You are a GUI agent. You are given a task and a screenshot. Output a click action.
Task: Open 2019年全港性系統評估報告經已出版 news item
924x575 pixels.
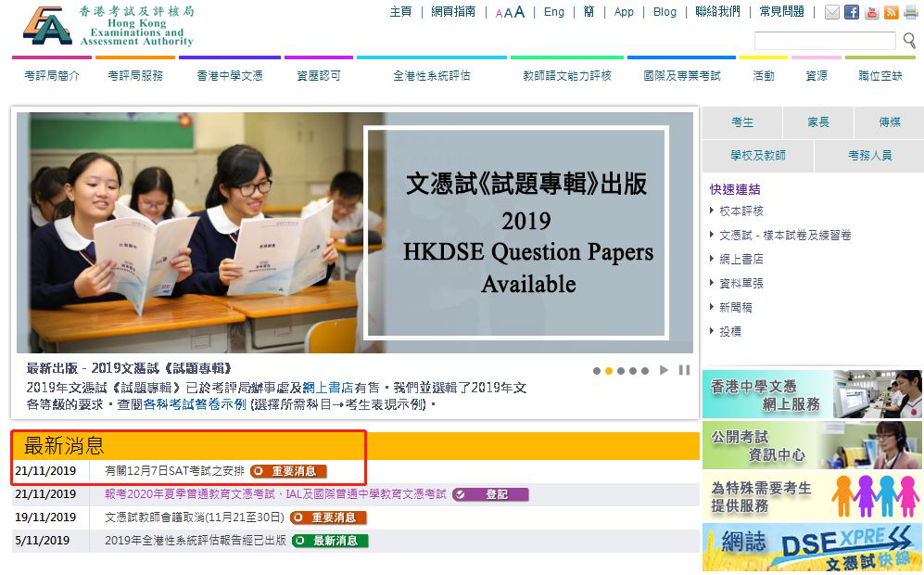[195, 540]
